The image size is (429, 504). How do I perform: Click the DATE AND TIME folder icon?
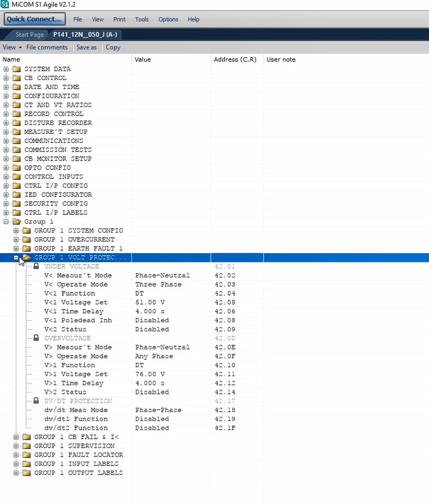(17, 87)
